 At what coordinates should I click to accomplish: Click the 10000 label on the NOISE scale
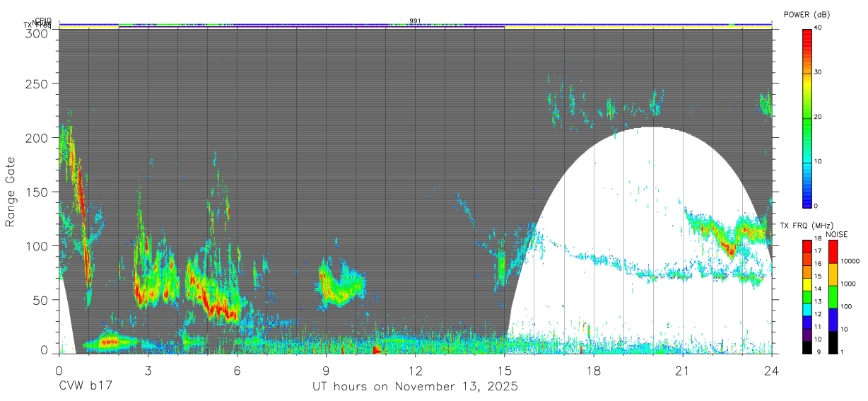pyautogui.click(x=849, y=261)
